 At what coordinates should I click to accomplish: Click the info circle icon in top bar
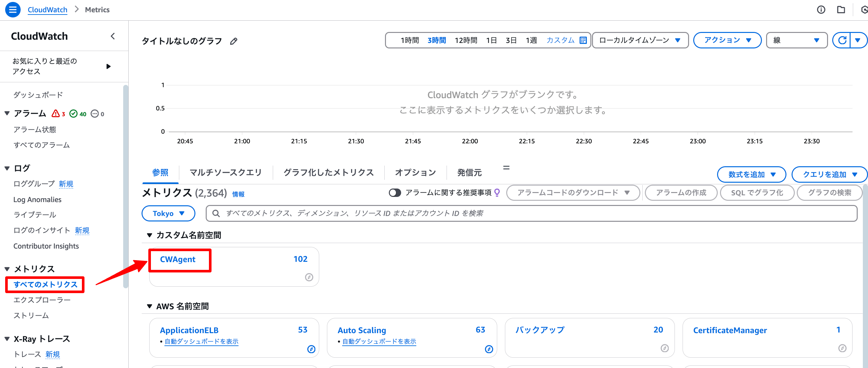821,9
